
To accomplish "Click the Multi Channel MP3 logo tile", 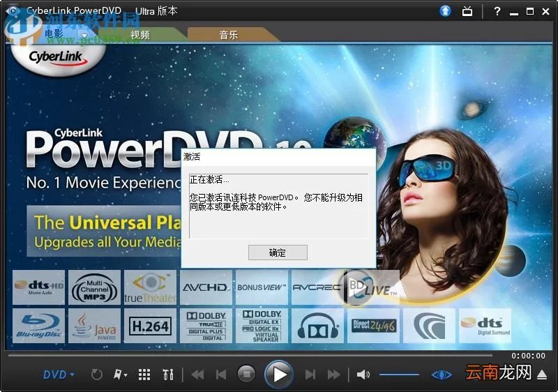I will click(94, 287).
